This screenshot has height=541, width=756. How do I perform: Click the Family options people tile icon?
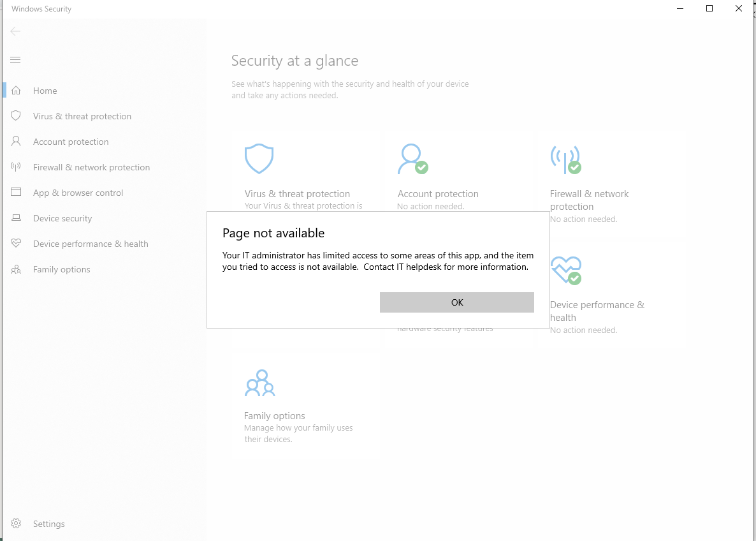[259, 383]
